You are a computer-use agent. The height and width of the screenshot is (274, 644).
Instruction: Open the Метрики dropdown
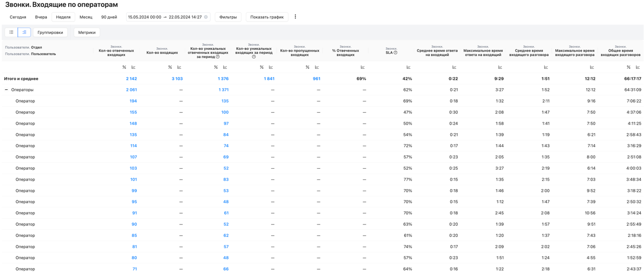click(87, 32)
